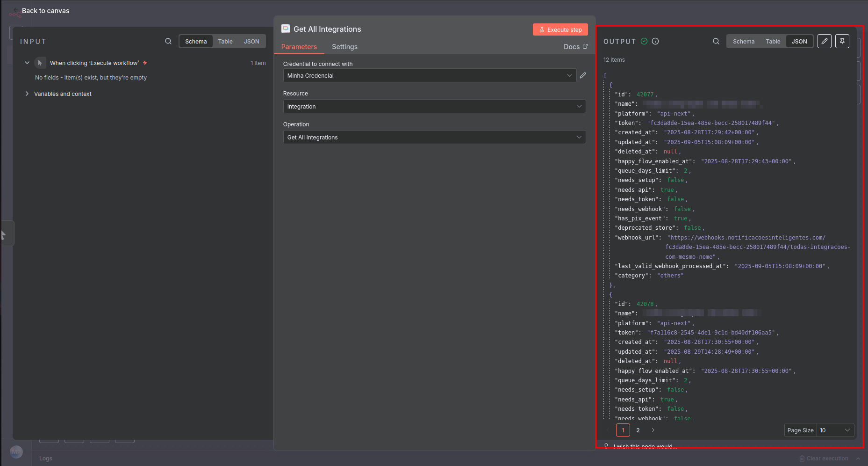
Task: Go to output page 1
Action: tap(623, 430)
